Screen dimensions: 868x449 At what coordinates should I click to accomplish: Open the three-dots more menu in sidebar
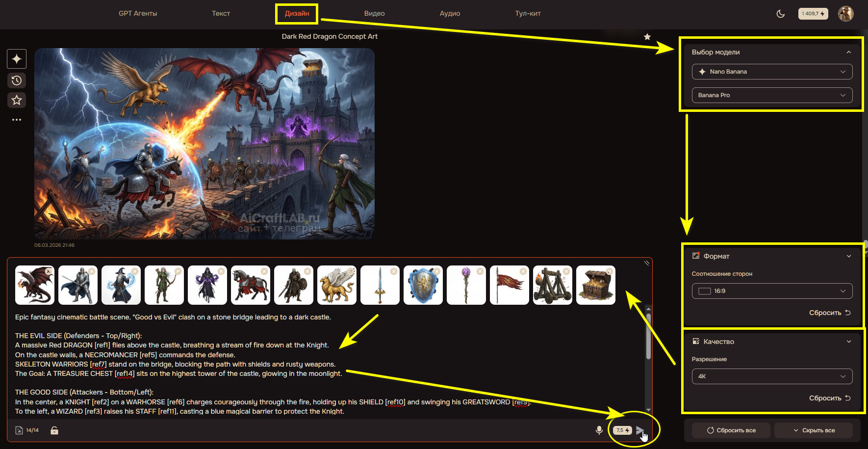(17, 120)
